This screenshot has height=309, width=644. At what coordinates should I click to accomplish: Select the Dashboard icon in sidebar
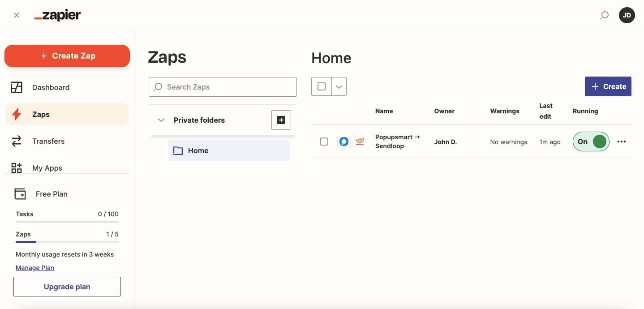click(x=17, y=87)
